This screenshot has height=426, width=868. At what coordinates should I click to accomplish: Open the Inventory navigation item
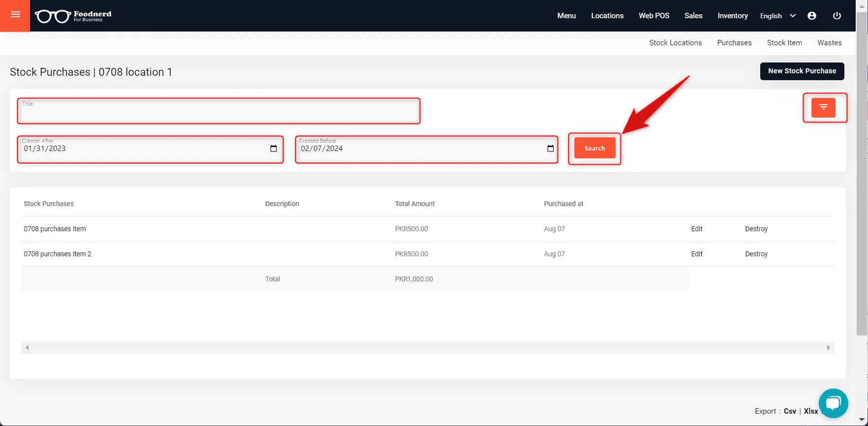[x=733, y=16]
